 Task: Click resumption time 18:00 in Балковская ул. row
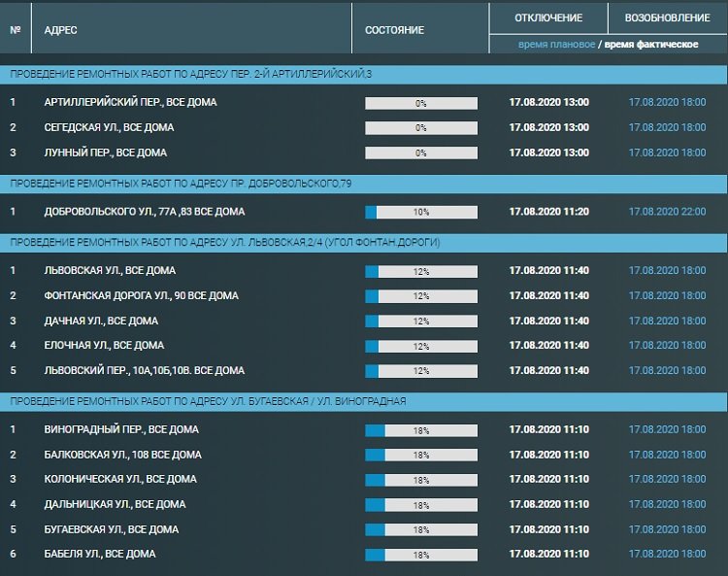[667, 455]
